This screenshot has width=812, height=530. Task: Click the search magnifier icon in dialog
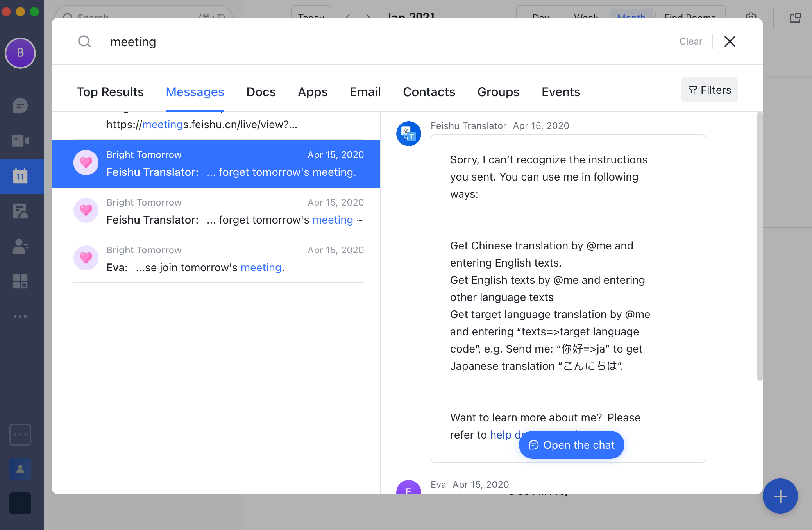84,41
